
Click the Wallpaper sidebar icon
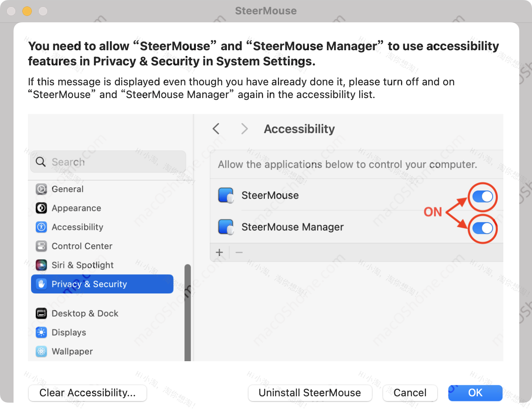[x=41, y=351]
